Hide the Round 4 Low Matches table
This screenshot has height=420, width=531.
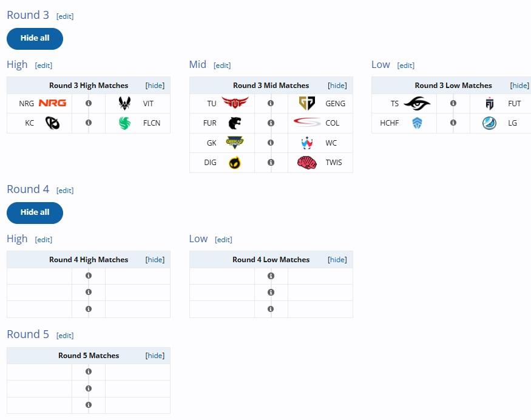click(x=337, y=259)
